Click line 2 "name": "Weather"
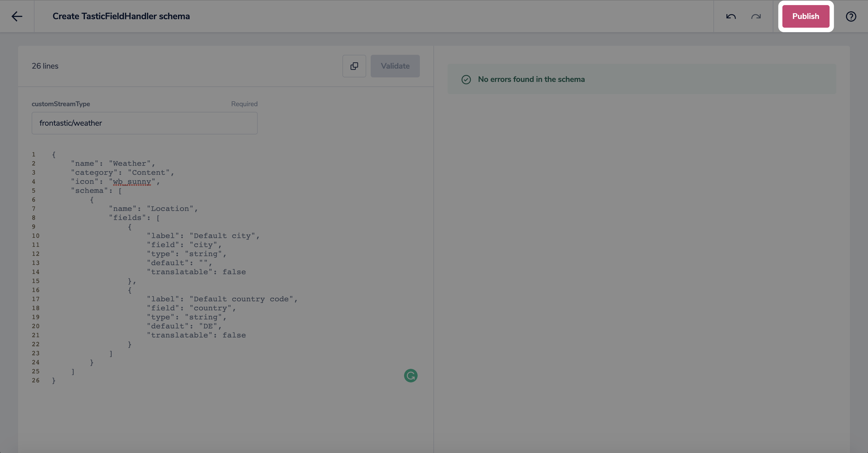Screen dimensions: 868x453 pyautogui.click(x=113, y=163)
